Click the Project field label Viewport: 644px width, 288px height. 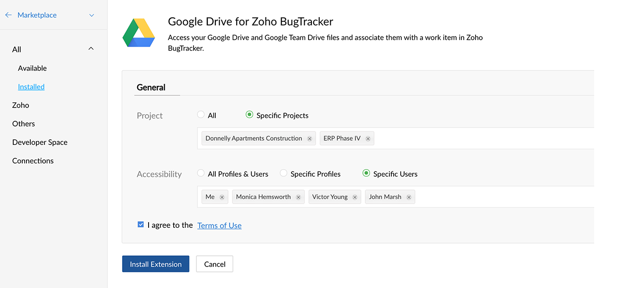pos(150,116)
